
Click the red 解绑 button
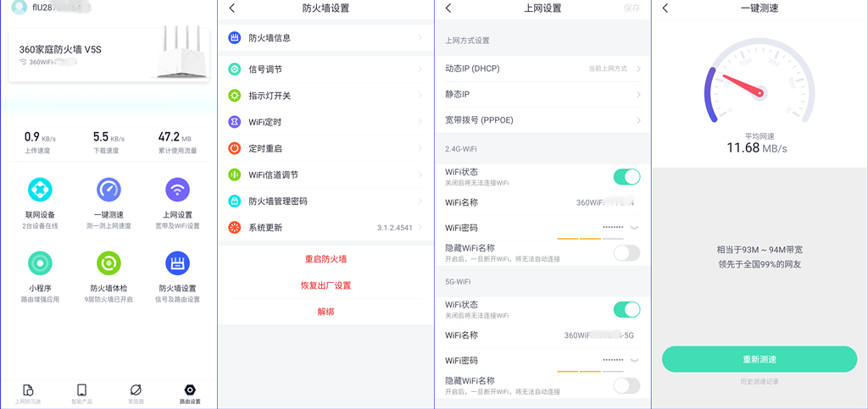pos(326,312)
